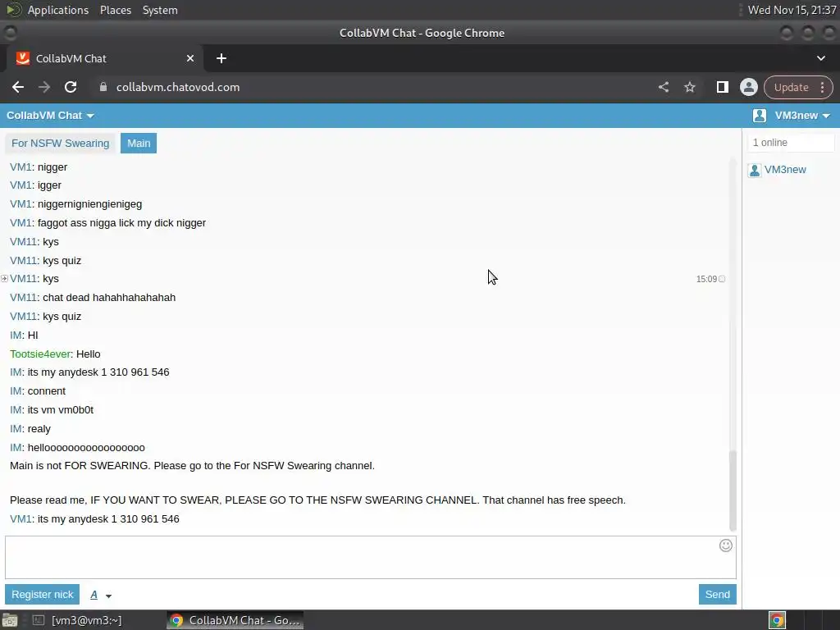Screen dimensions: 840x630
Task: Click the Register nick button
Action: (x=43, y=594)
